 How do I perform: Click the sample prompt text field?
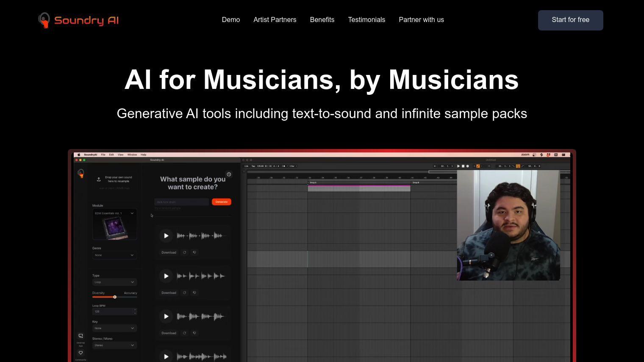coord(181,202)
